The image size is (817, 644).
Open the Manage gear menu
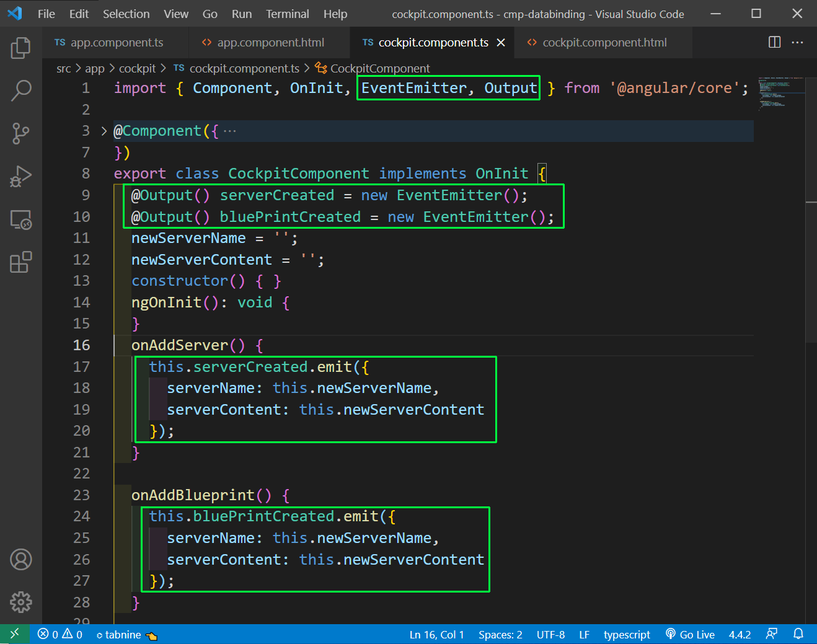click(x=21, y=602)
